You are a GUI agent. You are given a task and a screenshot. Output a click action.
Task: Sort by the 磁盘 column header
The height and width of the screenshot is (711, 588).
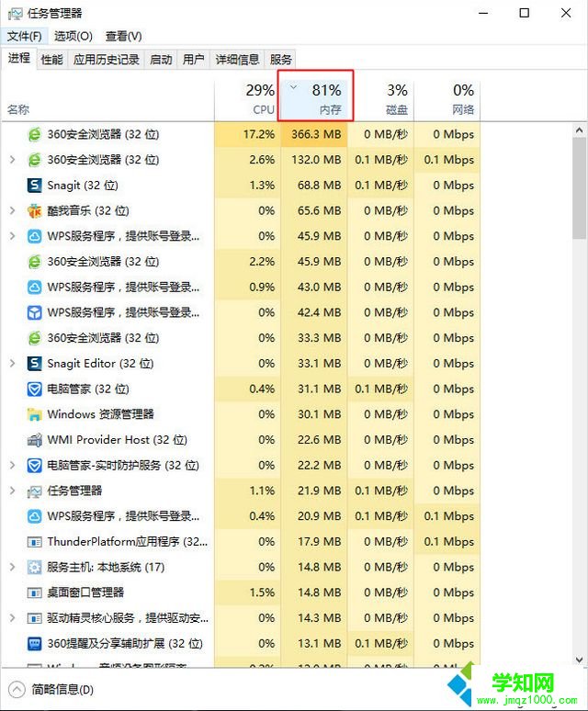click(380, 99)
